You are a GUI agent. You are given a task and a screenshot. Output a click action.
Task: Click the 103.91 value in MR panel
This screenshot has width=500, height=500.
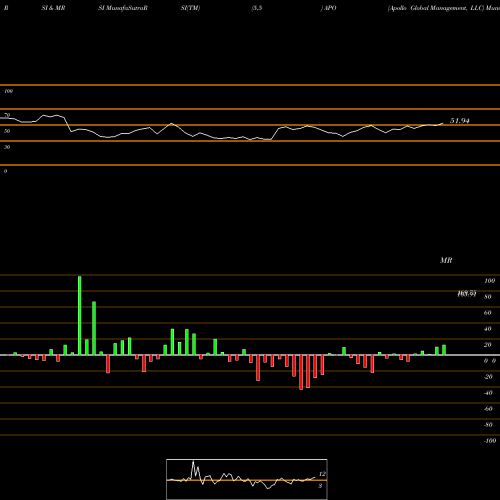pos(467,294)
